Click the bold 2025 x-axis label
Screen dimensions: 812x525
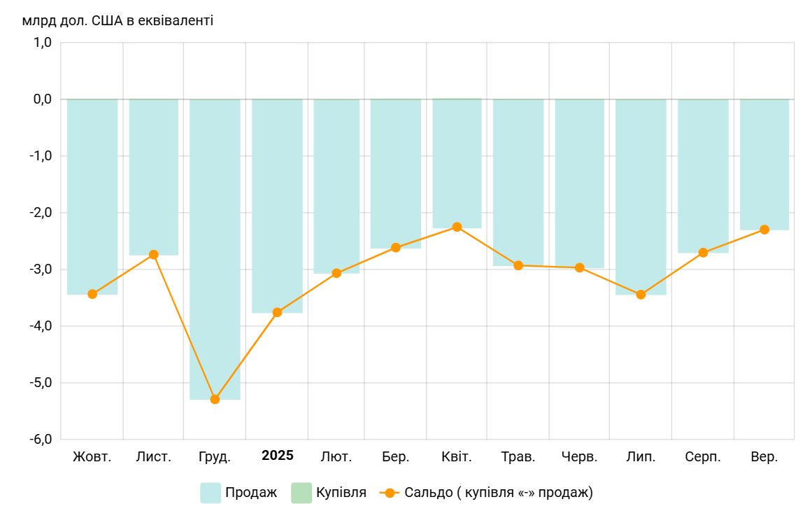click(277, 456)
